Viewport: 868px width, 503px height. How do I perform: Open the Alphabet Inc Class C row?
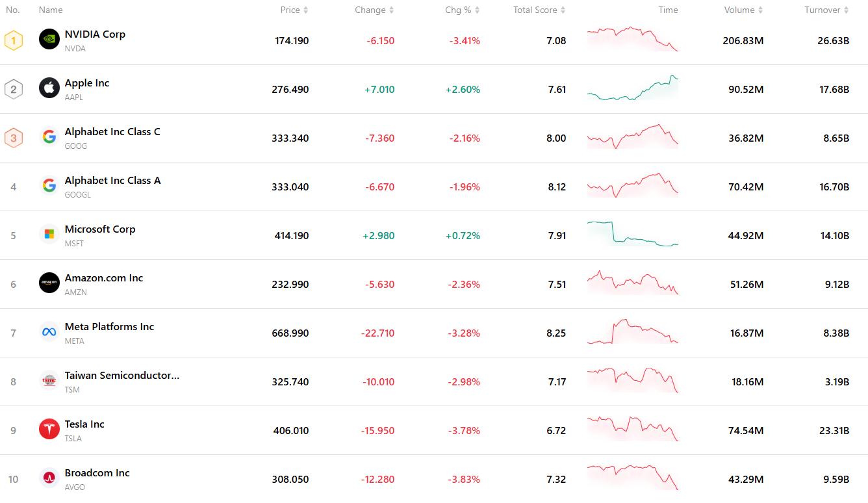tap(112, 132)
